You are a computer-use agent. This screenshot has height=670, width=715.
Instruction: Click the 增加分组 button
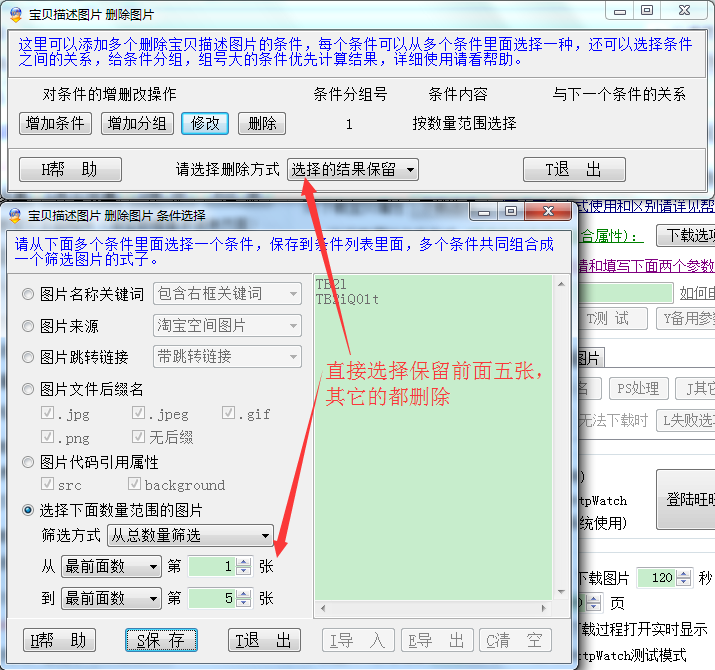pos(138,123)
